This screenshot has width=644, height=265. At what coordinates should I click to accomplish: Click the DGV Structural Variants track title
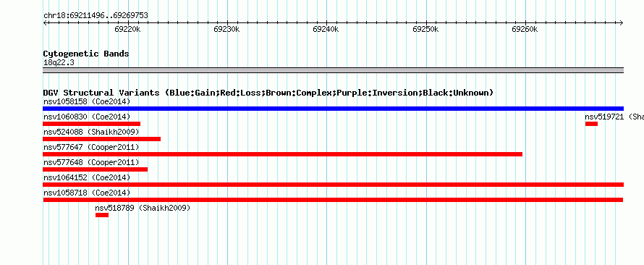(x=268, y=93)
